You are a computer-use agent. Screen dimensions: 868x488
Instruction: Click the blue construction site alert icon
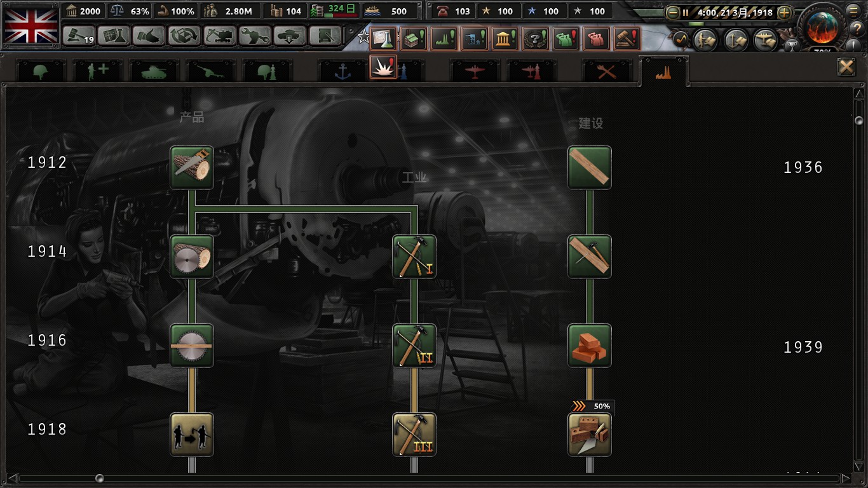click(x=475, y=39)
